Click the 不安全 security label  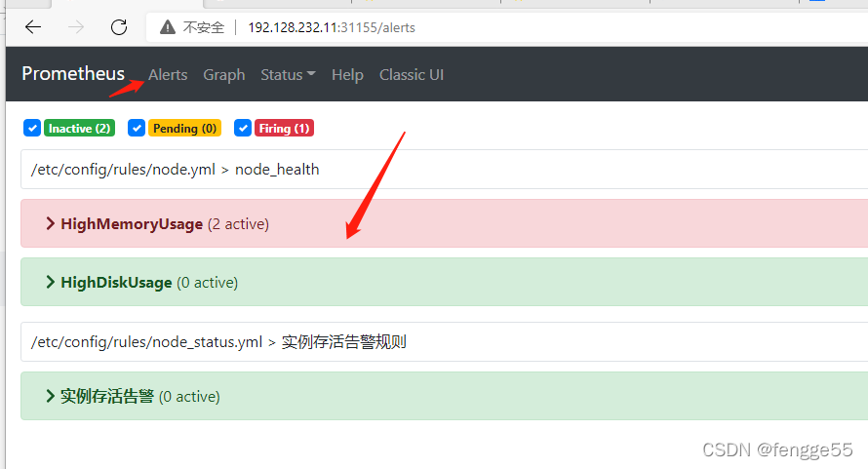(x=204, y=27)
